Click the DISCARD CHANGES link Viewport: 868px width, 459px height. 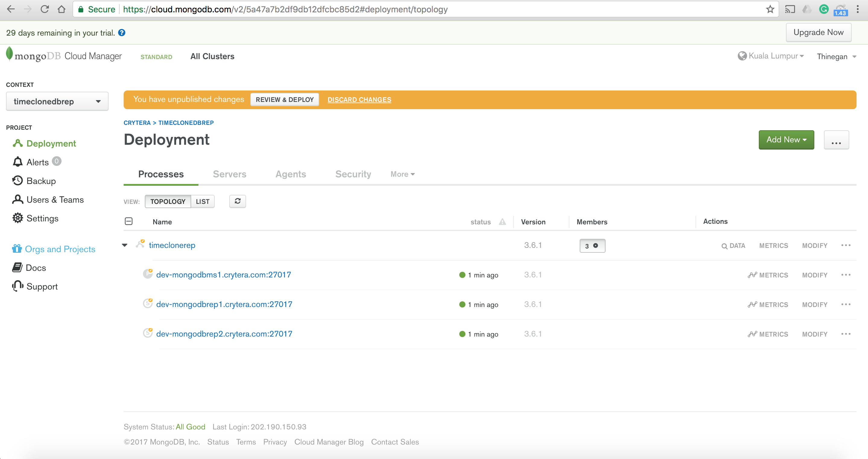pos(359,100)
